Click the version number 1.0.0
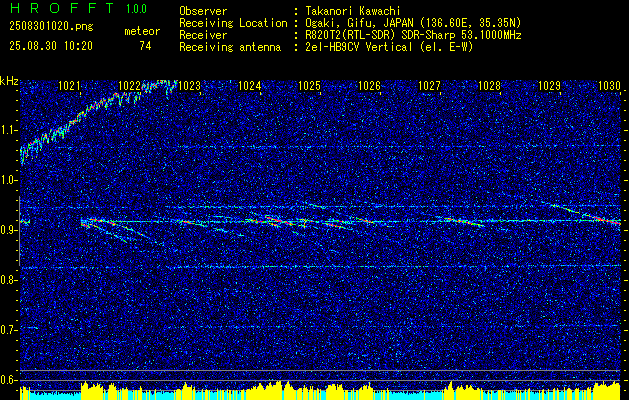Viewport: 629px width, 400px height. click(136, 9)
